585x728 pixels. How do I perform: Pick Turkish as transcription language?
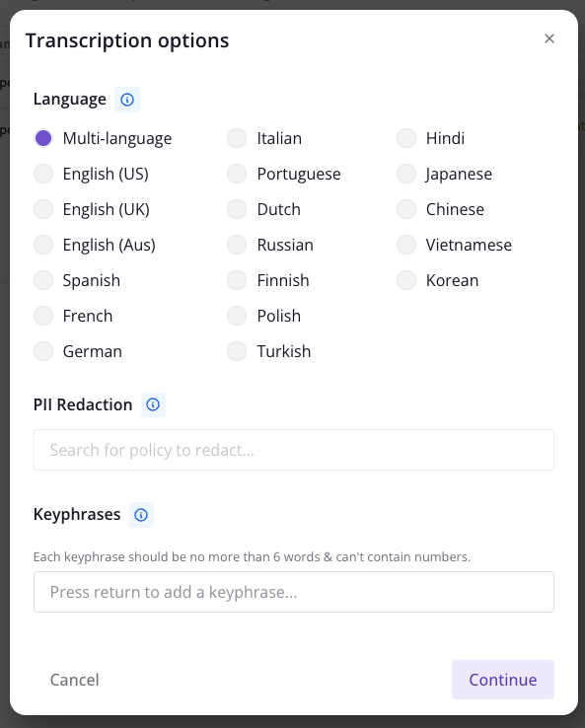click(x=237, y=351)
